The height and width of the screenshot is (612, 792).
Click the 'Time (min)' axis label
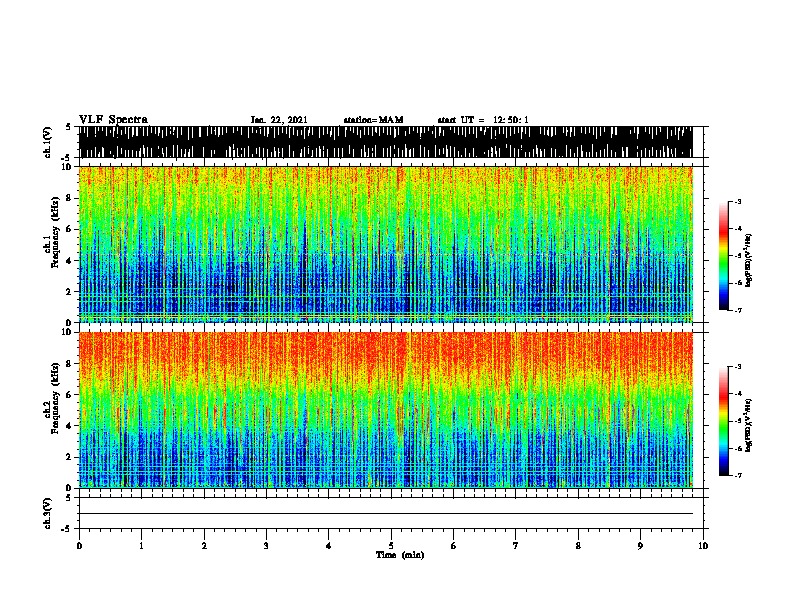(x=400, y=555)
